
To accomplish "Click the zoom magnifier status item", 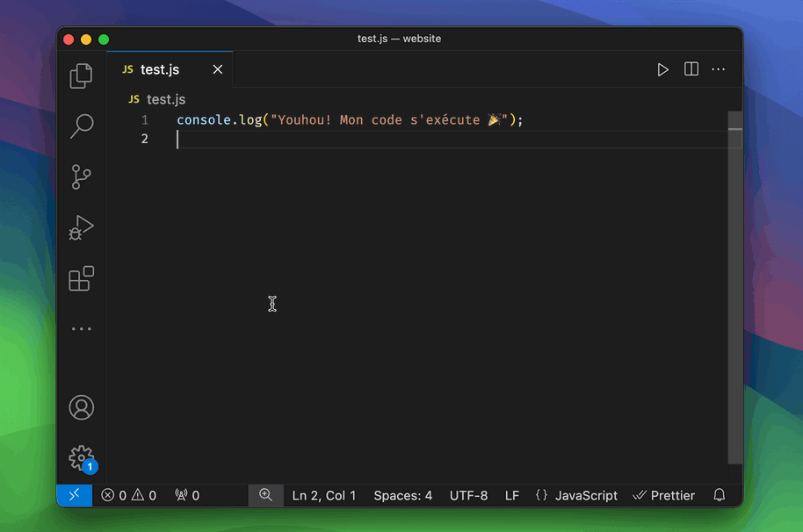I will coord(266,495).
